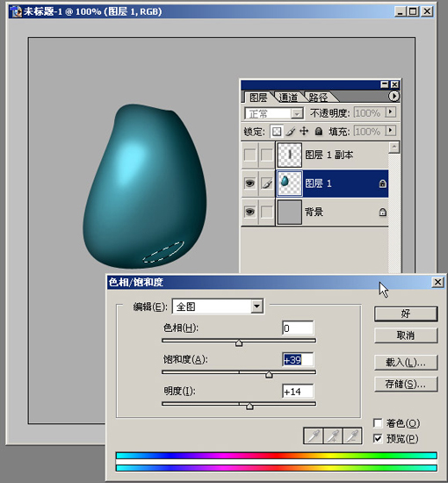Select the 图层 1 layer thumbnail
This screenshot has height=483, width=448.
pos(290,184)
